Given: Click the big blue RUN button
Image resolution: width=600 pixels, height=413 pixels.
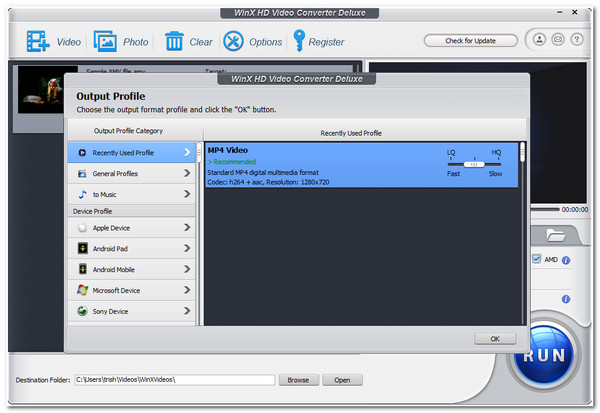Looking at the screenshot, I should click(544, 354).
